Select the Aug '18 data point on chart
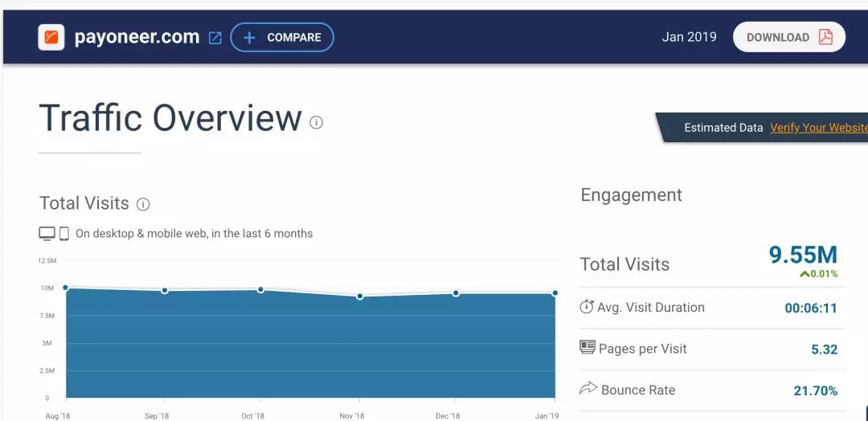Viewport: 868px width, 421px height. pos(66,288)
